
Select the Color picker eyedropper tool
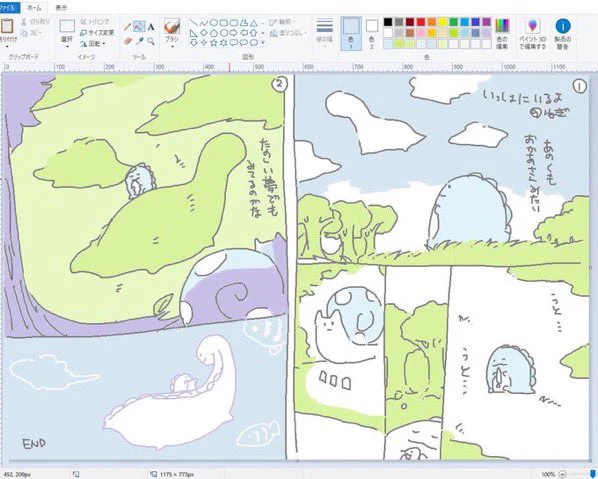(140, 41)
